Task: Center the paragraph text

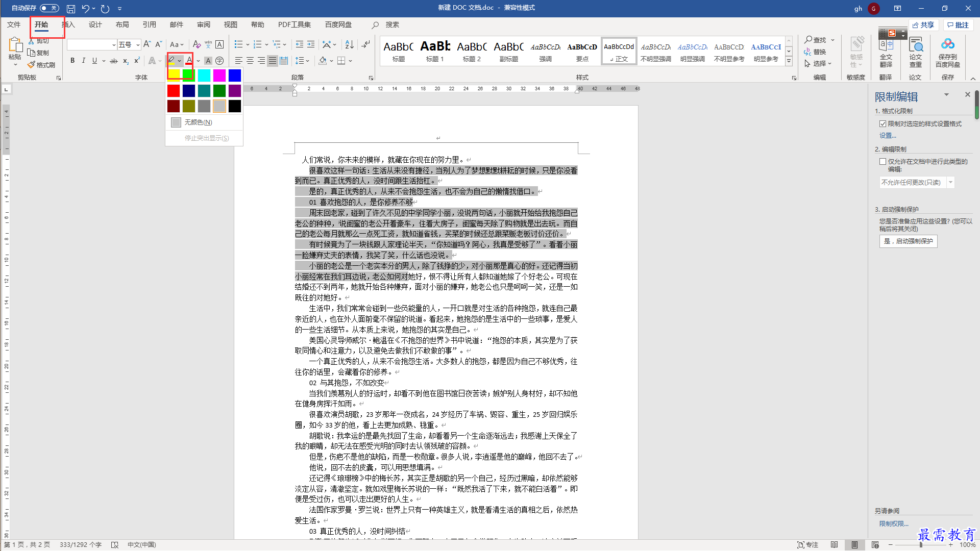Action: 250,61
